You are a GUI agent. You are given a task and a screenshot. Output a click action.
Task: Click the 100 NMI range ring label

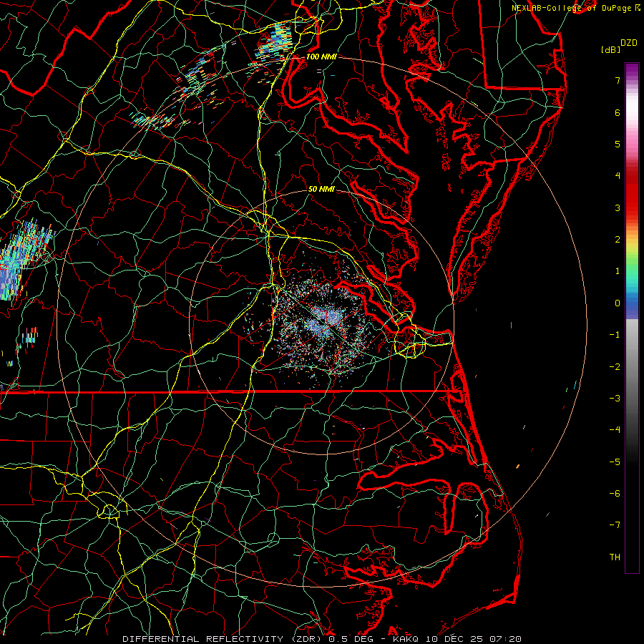[321, 57]
